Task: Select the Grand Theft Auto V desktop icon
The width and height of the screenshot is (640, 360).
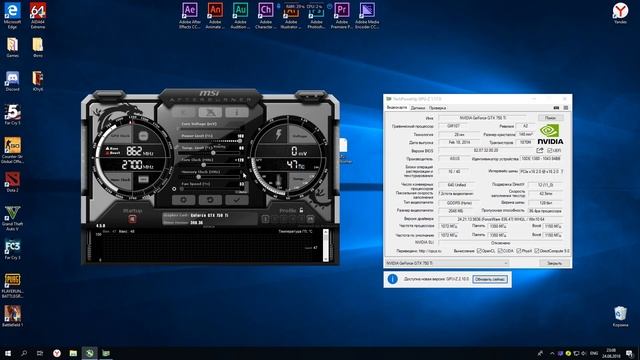Action: pos(13,218)
